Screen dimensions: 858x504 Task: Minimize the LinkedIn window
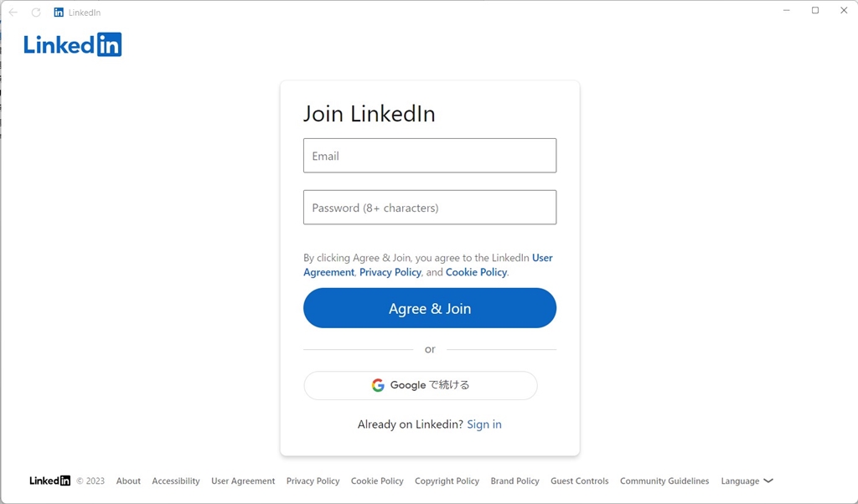click(786, 10)
